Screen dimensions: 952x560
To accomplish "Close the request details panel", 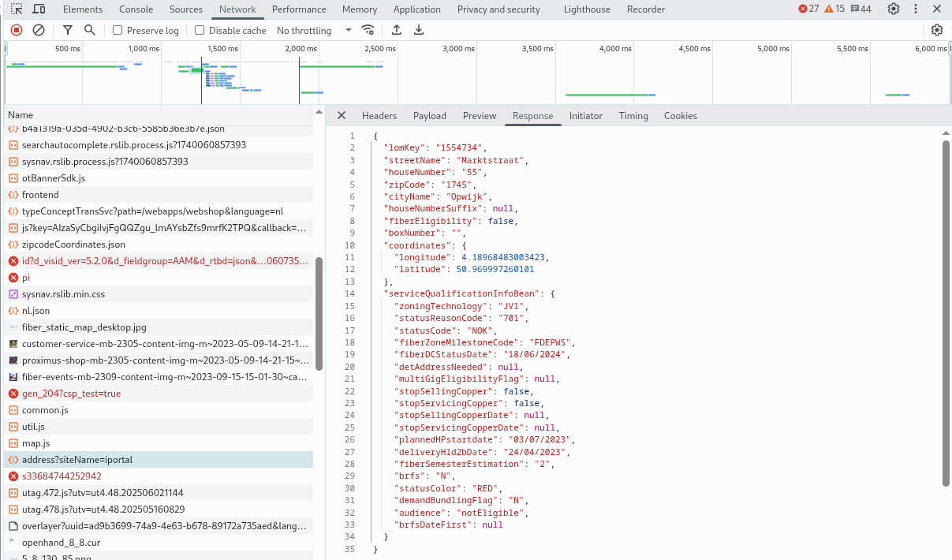I will pos(342,115).
